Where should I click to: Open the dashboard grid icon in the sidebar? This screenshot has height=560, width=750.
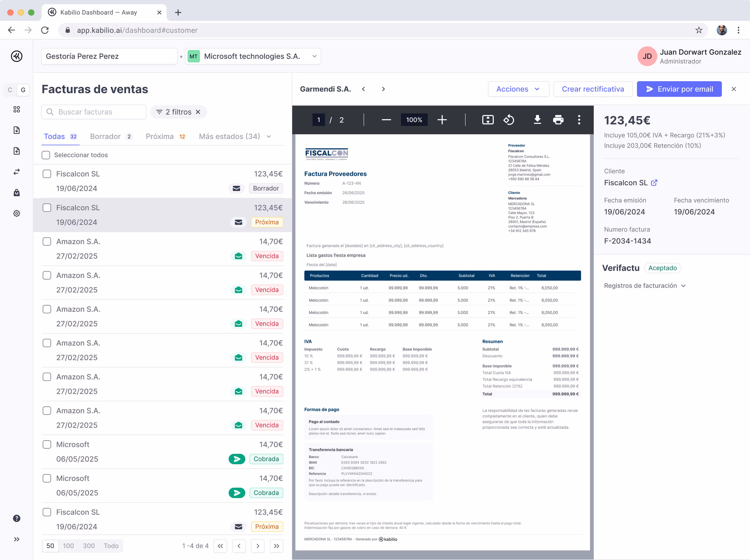[x=17, y=109]
